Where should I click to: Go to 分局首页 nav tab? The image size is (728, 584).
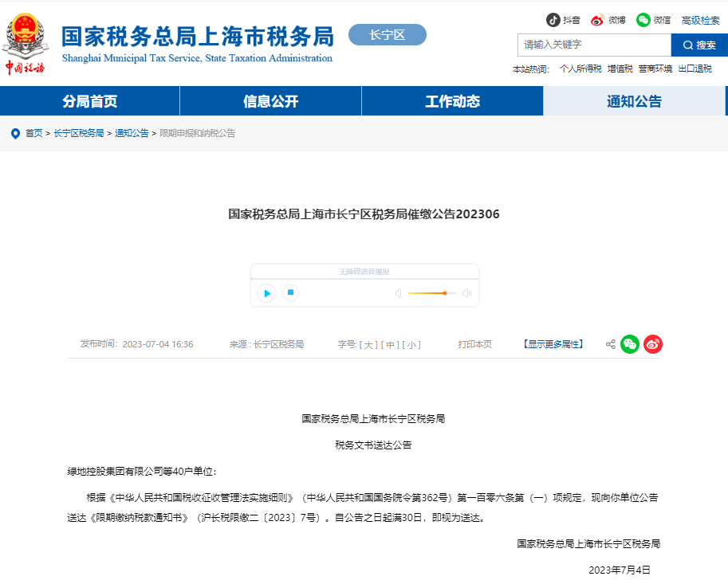click(x=89, y=100)
